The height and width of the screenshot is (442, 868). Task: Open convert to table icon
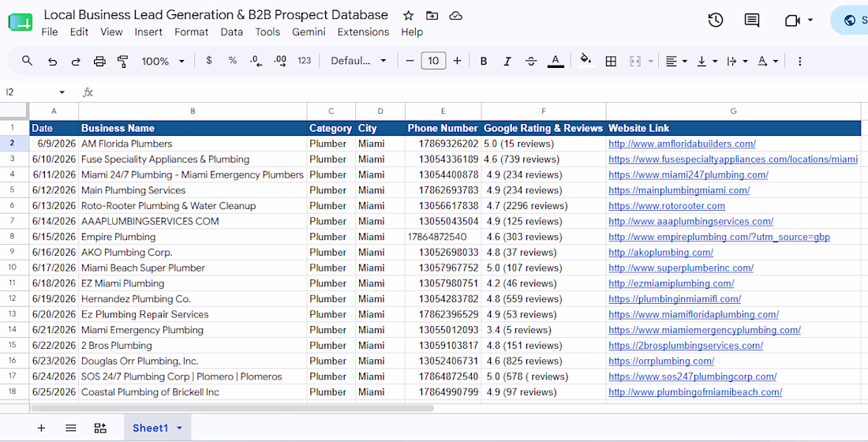click(100, 428)
